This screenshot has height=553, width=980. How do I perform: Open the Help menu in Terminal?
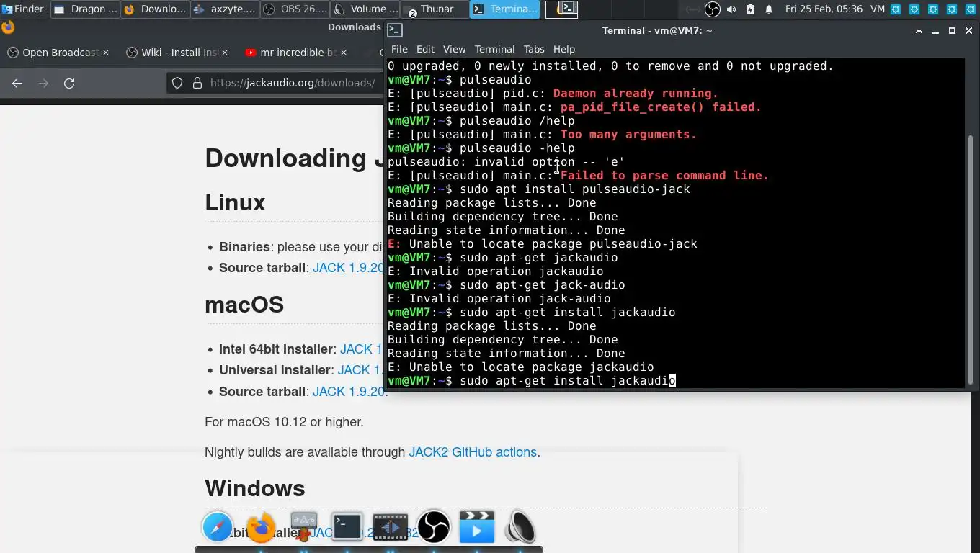click(x=564, y=49)
